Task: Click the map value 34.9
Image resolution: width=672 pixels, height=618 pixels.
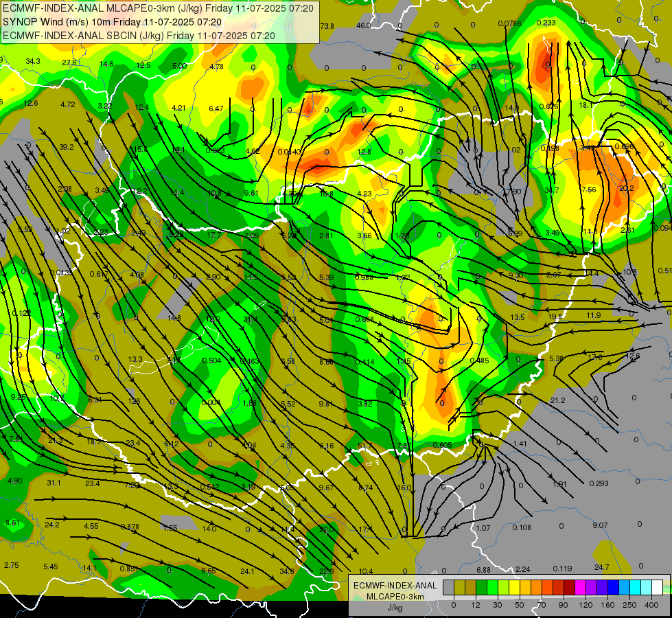Action: 287,571
